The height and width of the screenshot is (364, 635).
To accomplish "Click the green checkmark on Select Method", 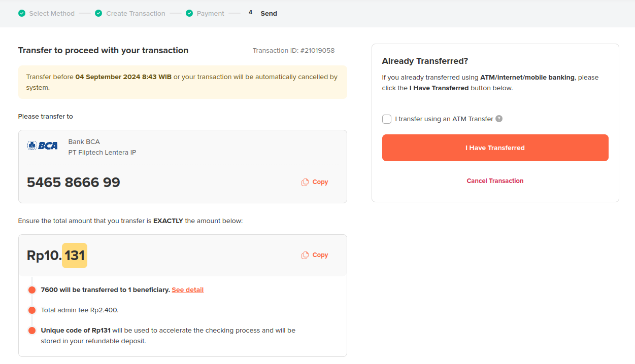I will (22, 13).
